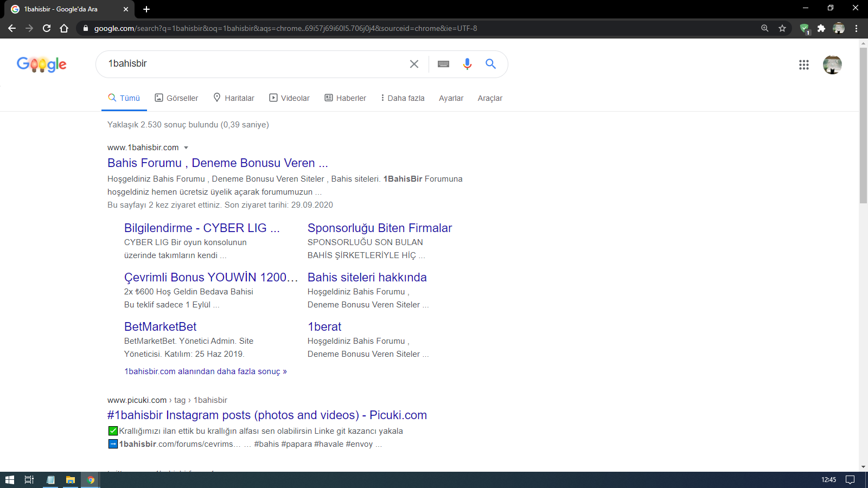Open Çevrimli Bonus YOUWİN 1200 link
868x488 pixels.
click(x=211, y=277)
